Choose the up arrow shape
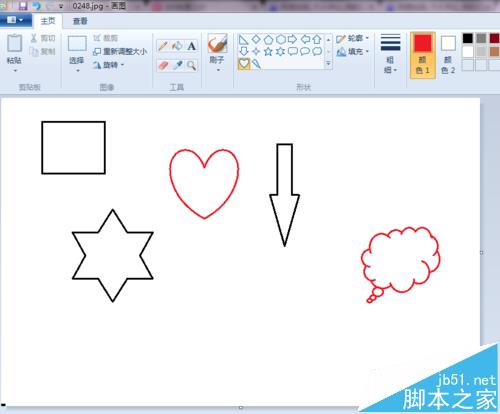Viewport: 500px width, 414px height. (x=317, y=39)
